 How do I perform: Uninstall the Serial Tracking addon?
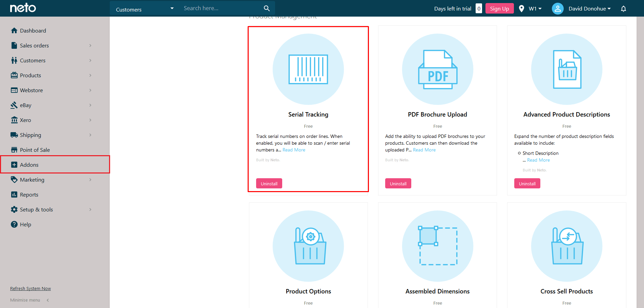click(x=269, y=184)
